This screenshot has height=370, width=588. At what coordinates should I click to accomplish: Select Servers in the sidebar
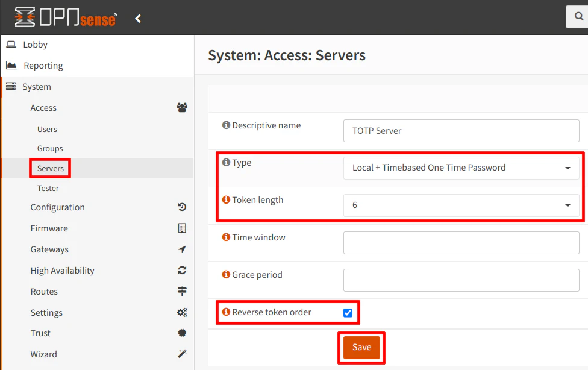click(x=50, y=168)
